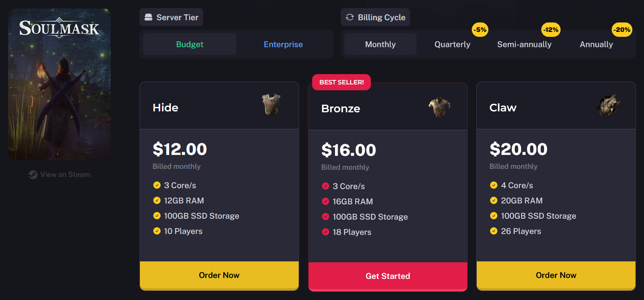
Task: Click the -5% discount badge
Action: [480, 30]
